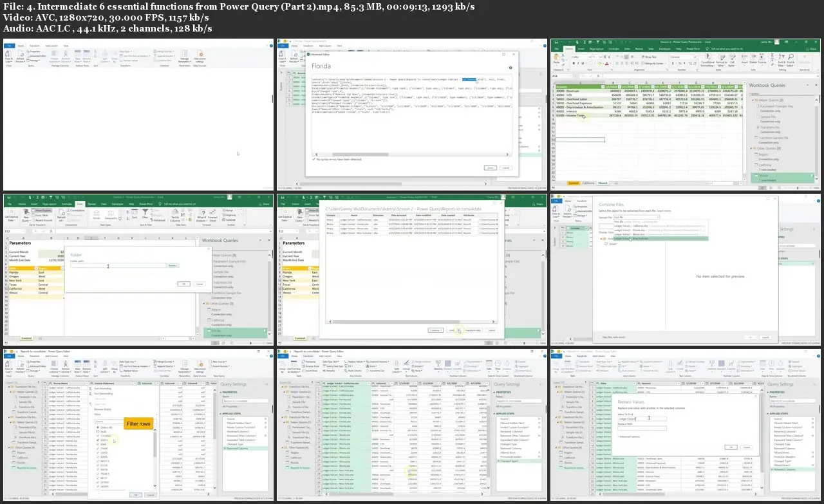824x504 pixels.
Task: Toggle the (null) checkbox in filter list
Action: click(x=97, y=432)
